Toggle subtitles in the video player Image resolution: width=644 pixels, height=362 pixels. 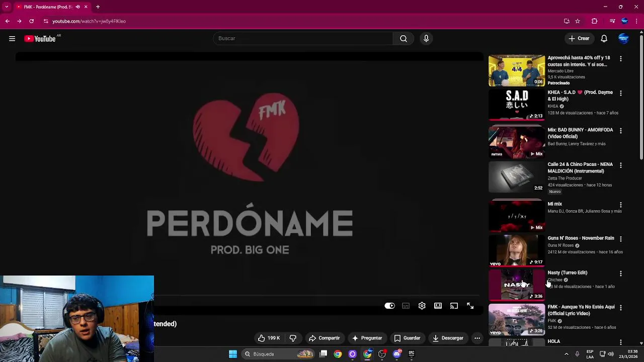406,306
